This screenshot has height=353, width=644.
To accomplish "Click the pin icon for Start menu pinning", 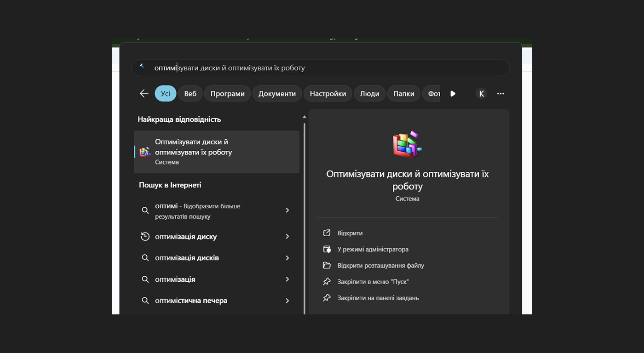I will (327, 282).
